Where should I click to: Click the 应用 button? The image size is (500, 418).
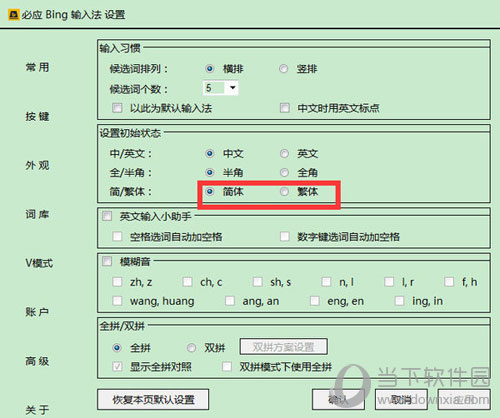coord(464,399)
